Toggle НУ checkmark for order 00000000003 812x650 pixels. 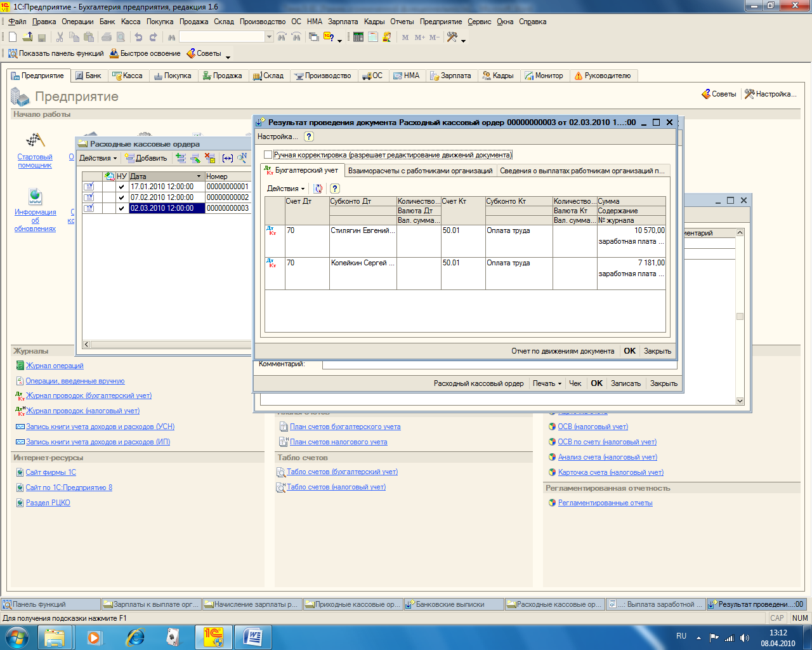point(121,209)
